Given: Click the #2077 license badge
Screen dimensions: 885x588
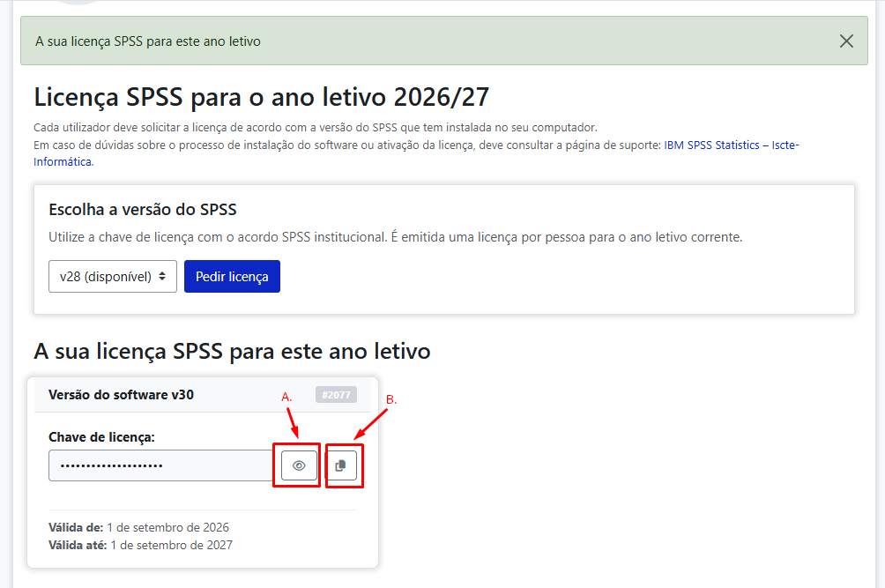Looking at the screenshot, I should click(x=336, y=395).
